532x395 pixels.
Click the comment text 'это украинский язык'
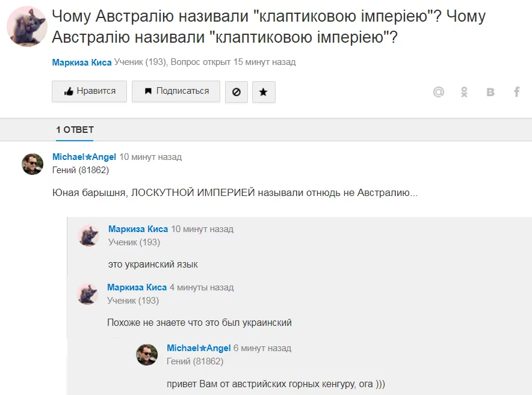pos(153,265)
